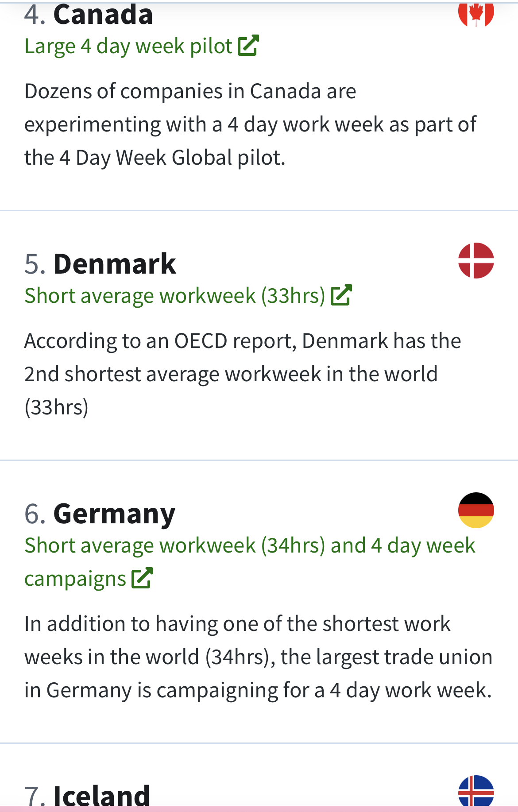Click the word 'campaigns' in Germany link
Image resolution: width=518 pixels, height=812 pixels.
coord(75,579)
